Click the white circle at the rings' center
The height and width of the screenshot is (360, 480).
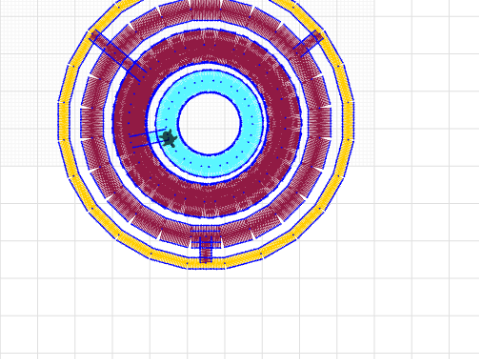209,124
